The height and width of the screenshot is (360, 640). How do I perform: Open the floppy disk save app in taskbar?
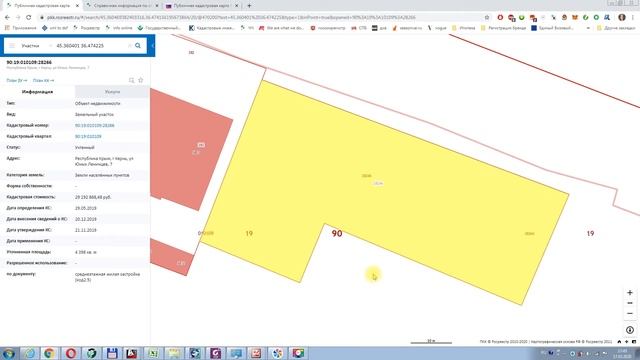[x=112, y=353]
